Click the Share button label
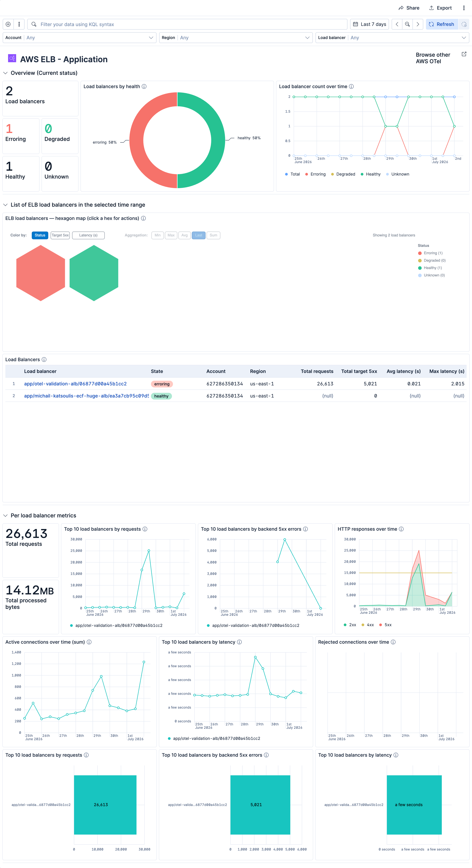This screenshot has height=868, width=472. [413, 8]
